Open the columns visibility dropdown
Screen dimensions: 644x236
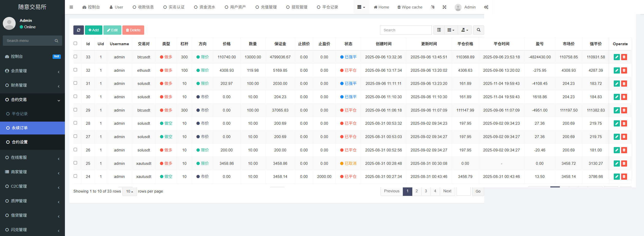tap(451, 30)
